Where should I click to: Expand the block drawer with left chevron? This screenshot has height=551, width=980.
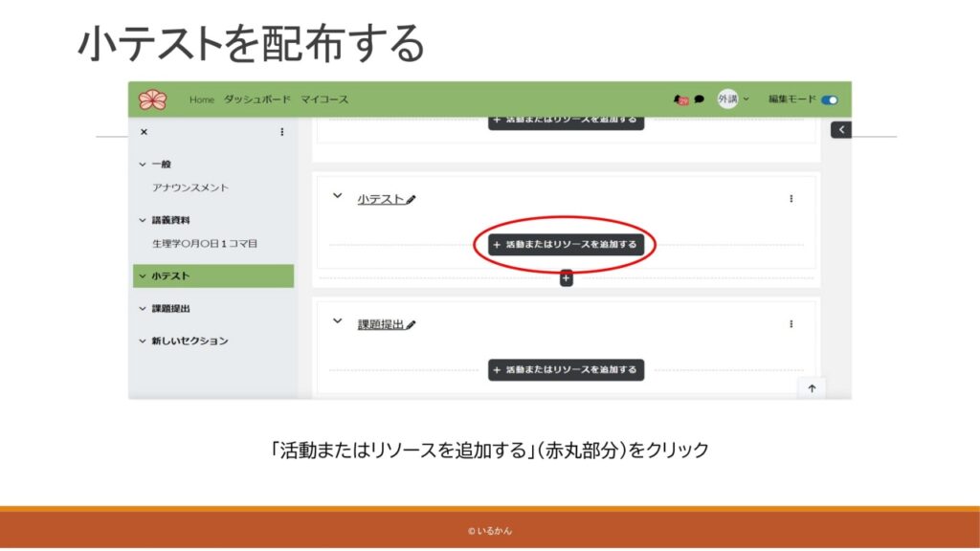pyautogui.click(x=840, y=130)
